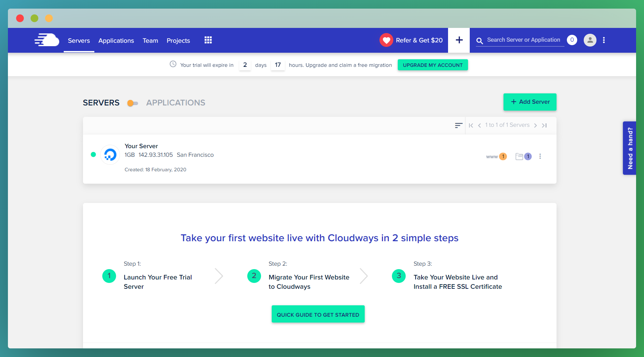Open Your Server three-dot options menu

point(540,156)
